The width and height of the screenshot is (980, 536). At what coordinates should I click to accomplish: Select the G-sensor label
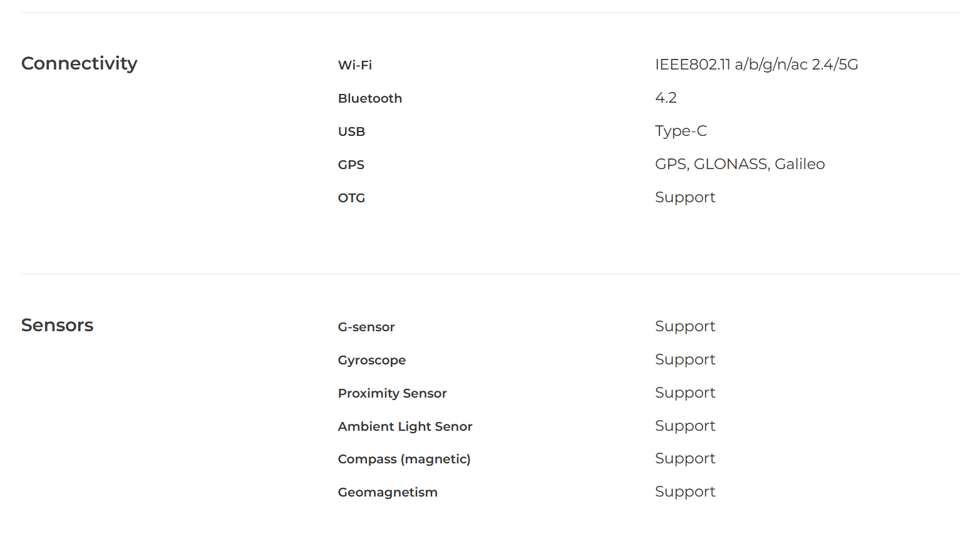pyautogui.click(x=366, y=327)
